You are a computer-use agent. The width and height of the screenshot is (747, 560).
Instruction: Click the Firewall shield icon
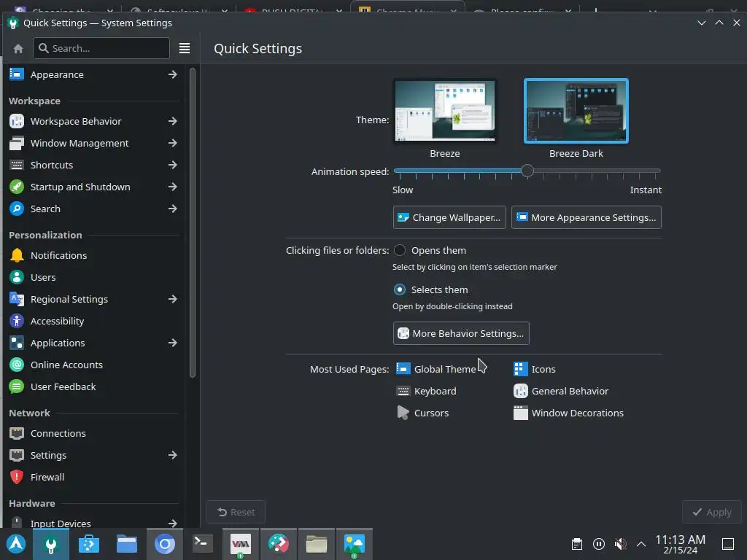pyautogui.click(x=17, y=477)
